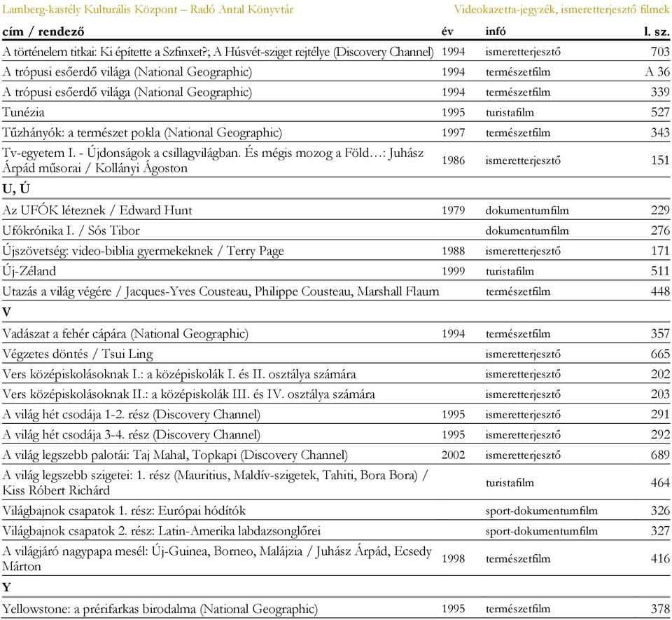Click the year 1986
The width and height of the screenshot is (672, 620).
click(x=453, y=160)
